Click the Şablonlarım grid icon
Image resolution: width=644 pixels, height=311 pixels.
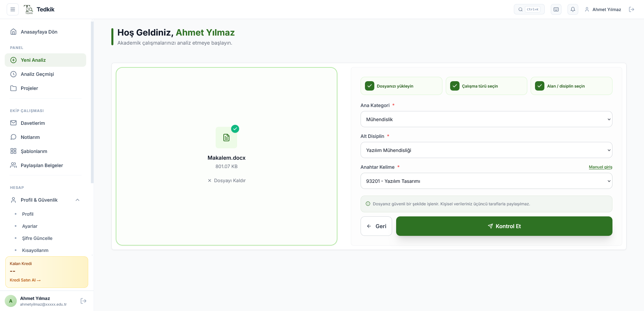point(13,151)
